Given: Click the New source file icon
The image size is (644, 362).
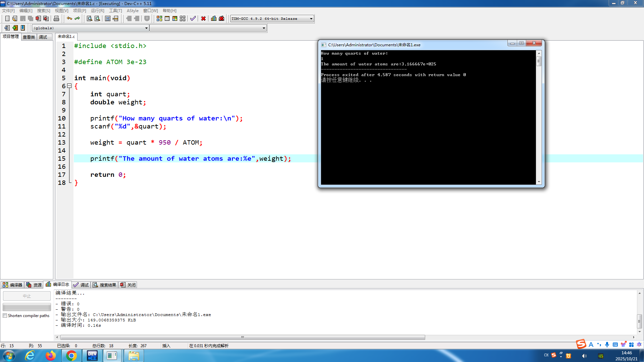Looking at the screenshot, I should [7, 18].
